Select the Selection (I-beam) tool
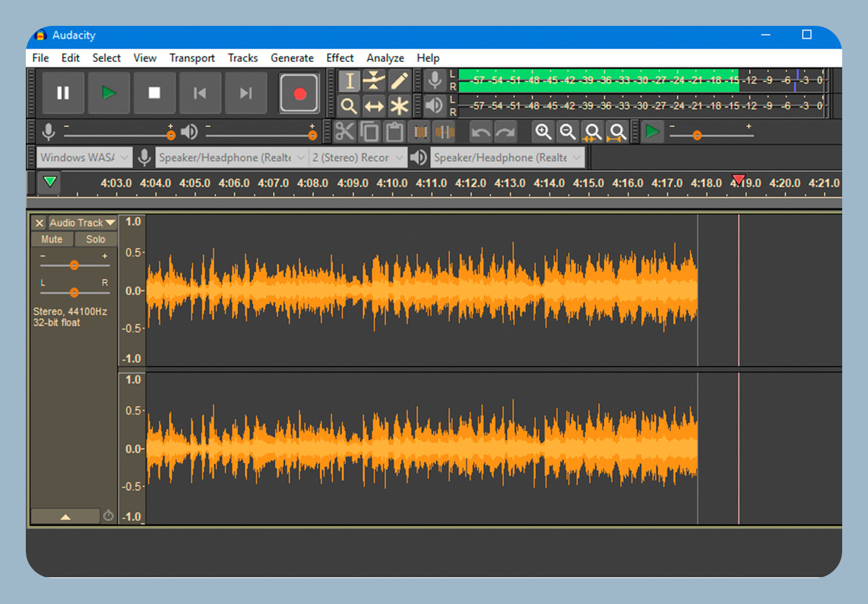868x604 pixels. coord(349,81)
